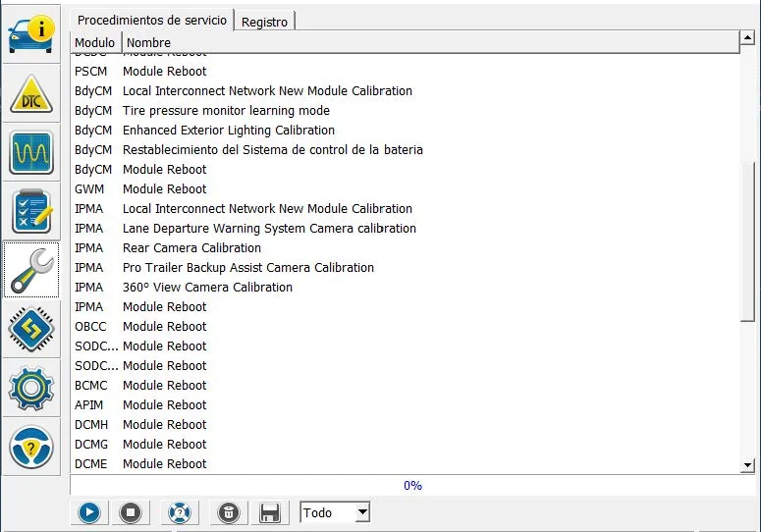761x532 pixels.
Task: Select the wrench service procedures icon
Action: coord(31,270)
